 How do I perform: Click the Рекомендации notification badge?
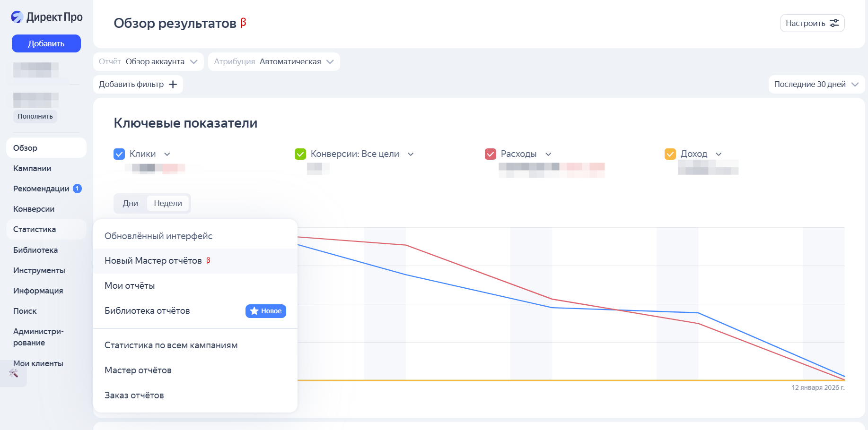click(x=77, y=189)
